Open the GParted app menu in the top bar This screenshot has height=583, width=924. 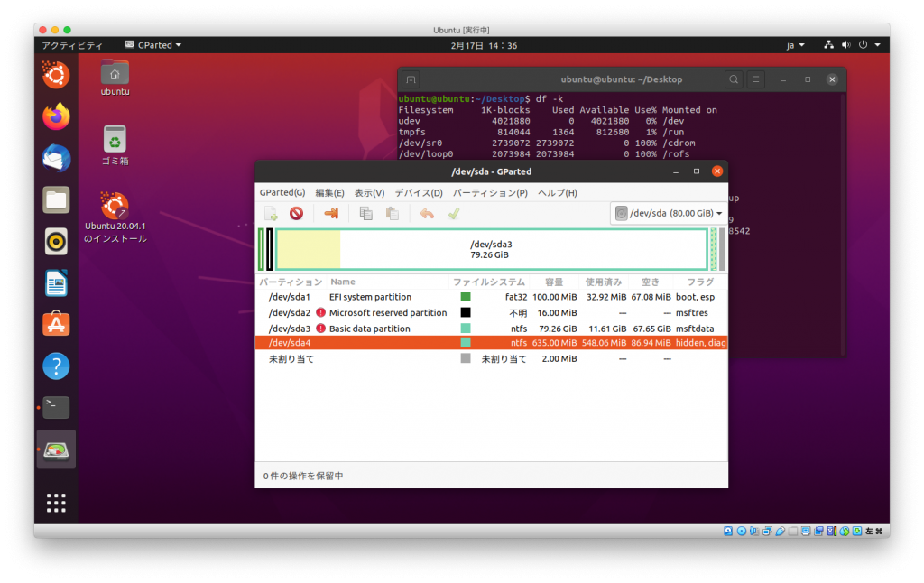[x=152, y=44]
